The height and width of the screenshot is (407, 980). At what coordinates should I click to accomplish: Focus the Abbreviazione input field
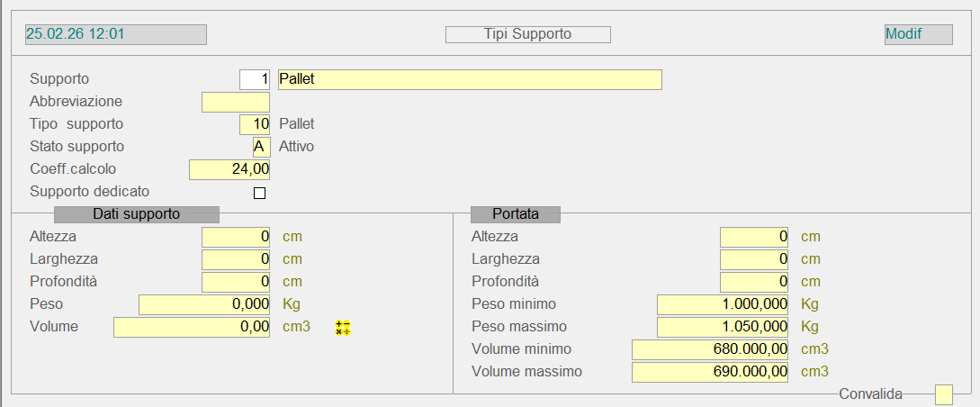pos(236,102)
